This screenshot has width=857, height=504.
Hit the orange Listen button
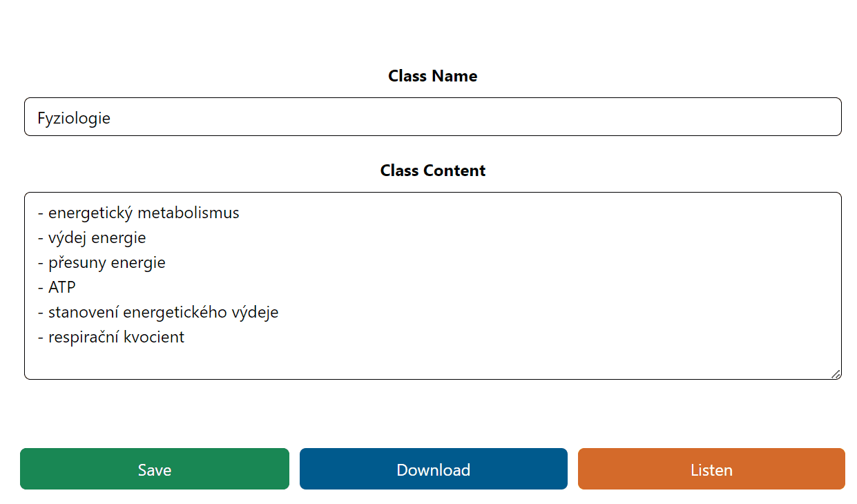coord(711,469)
